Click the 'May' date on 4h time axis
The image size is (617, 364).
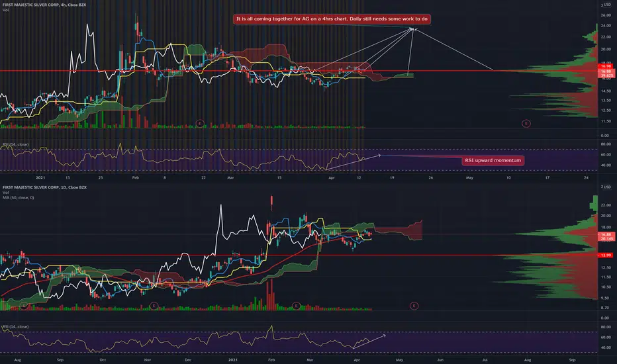pos(469,178)
